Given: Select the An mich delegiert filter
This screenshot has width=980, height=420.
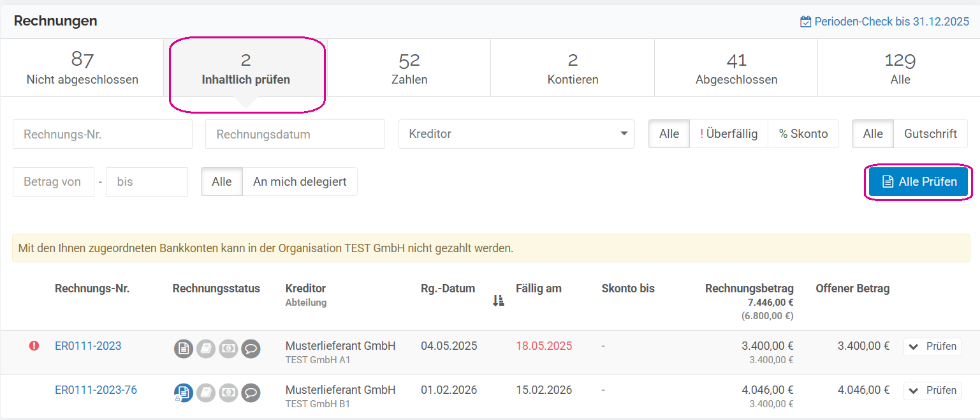Looking at the screenshot, I should click(x=300, y=182).
